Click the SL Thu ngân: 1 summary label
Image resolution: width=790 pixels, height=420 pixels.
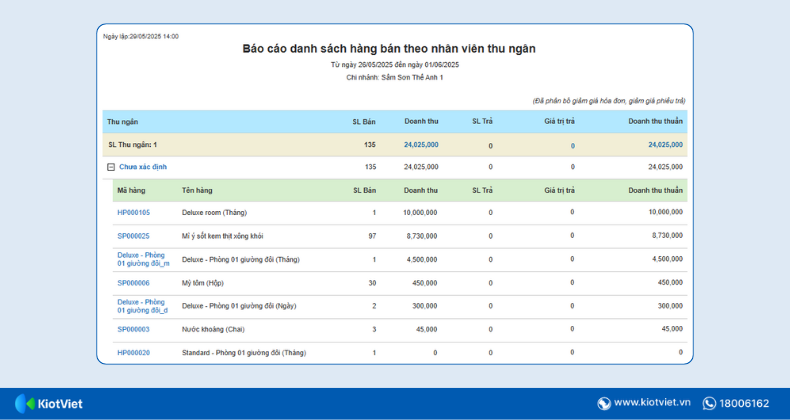tap(133, 145)
